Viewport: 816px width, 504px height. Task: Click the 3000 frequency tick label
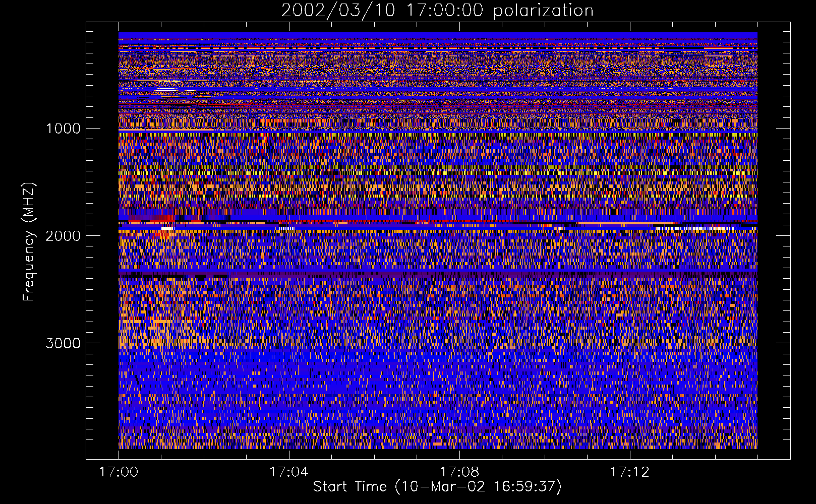(64, 343)
